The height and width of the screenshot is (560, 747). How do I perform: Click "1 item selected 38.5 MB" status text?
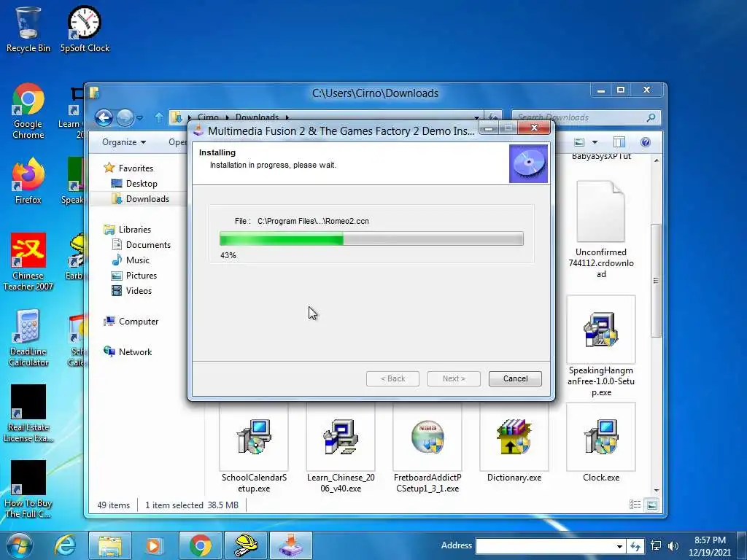(192, 505)
